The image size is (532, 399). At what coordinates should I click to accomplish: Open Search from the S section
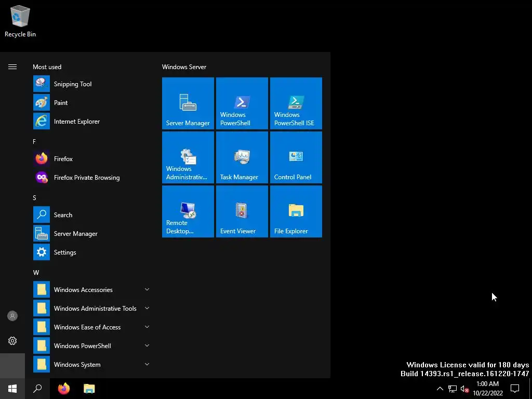point(91,215)
